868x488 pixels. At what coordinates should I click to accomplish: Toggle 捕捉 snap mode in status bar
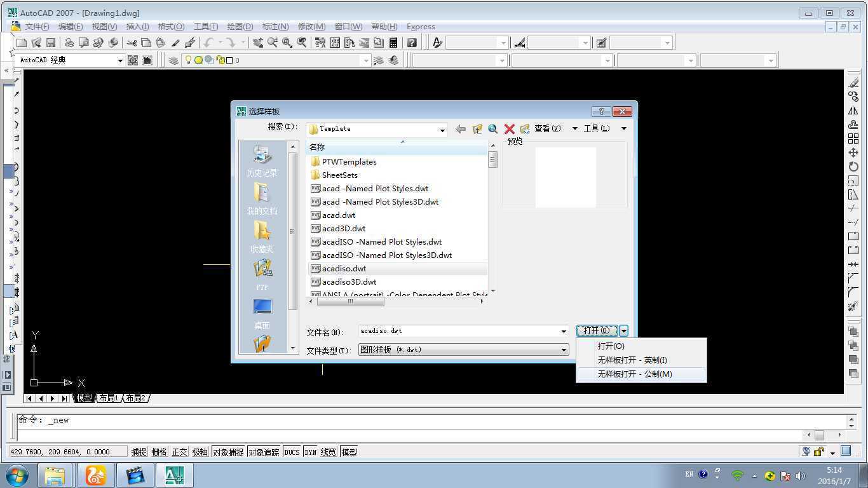click(139, 452)
